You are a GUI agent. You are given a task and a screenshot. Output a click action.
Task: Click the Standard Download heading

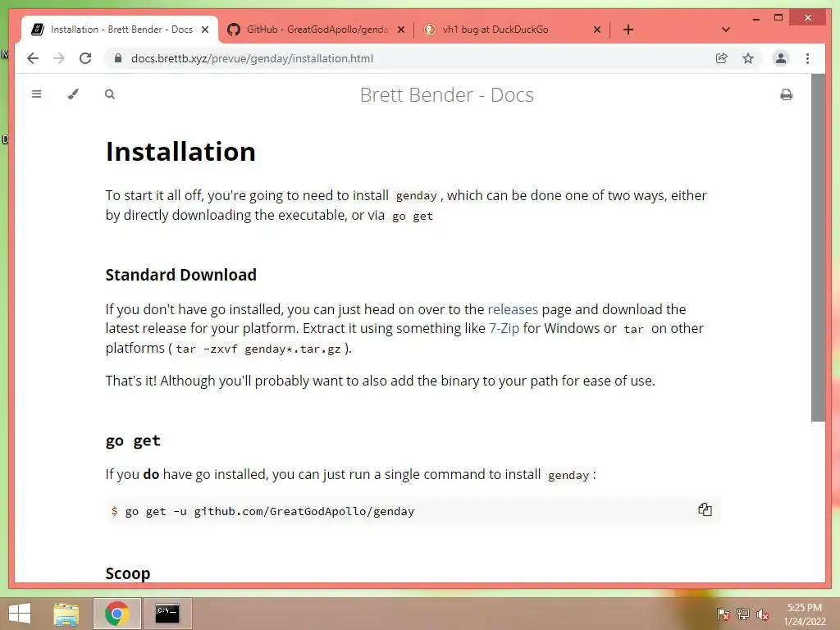point(180,275)
